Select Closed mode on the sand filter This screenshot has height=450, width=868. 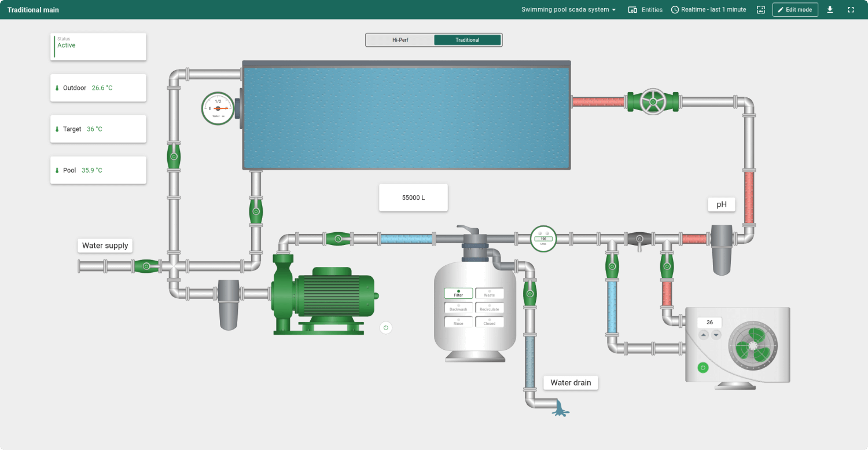click(490, 322)
